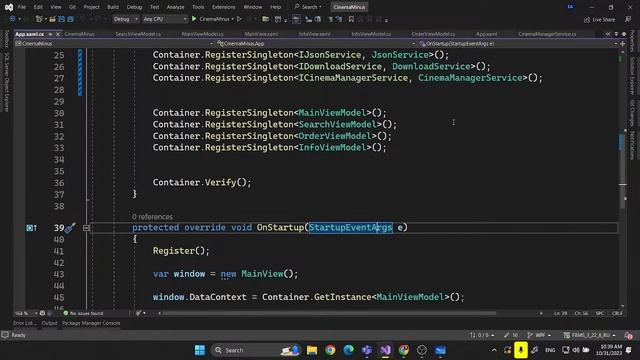The height and width of the screenshot is (360, 640).
Task: Click the Live Share button
Action: (599, 19)
